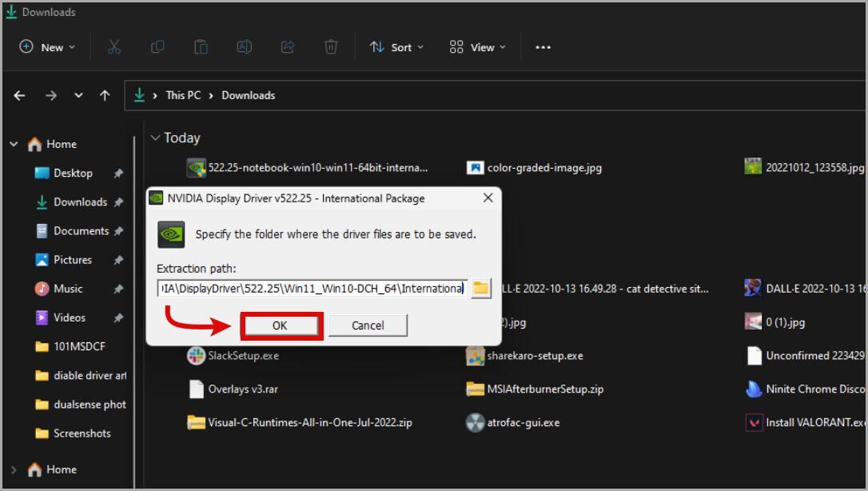Viewport: 868px width, 491px height.
Task: Select This PC in address bar
Action: pos(183,95)
